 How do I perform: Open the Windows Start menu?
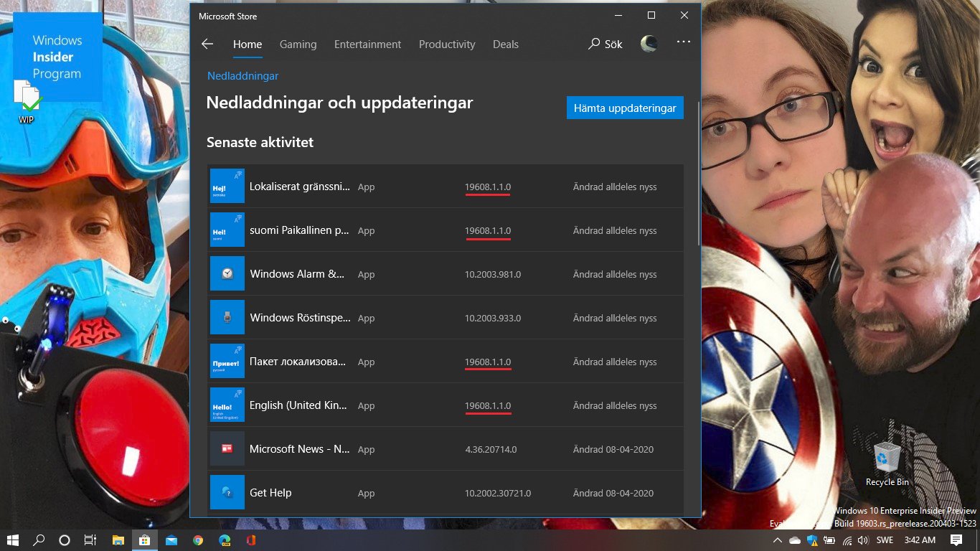click(x=13, y=540)
